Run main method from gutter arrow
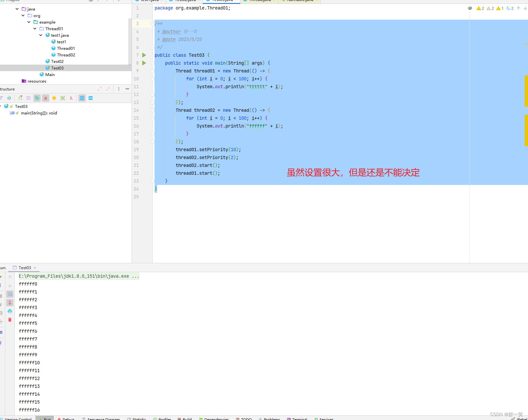Screen dimensions: 528x420 pos(144,63)
